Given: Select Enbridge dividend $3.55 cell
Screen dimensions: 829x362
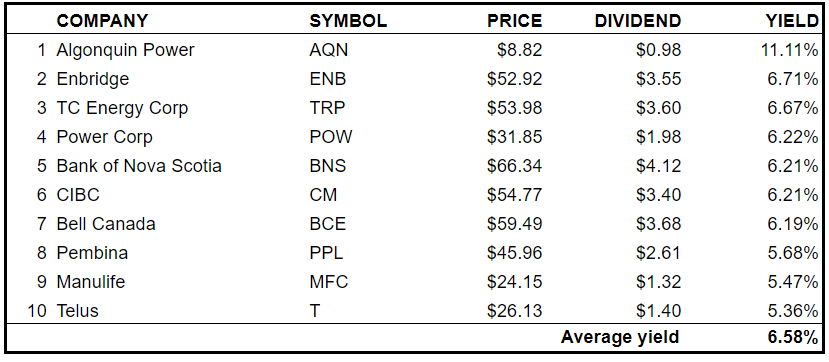Looking at the screenshot, I should 659,79.
